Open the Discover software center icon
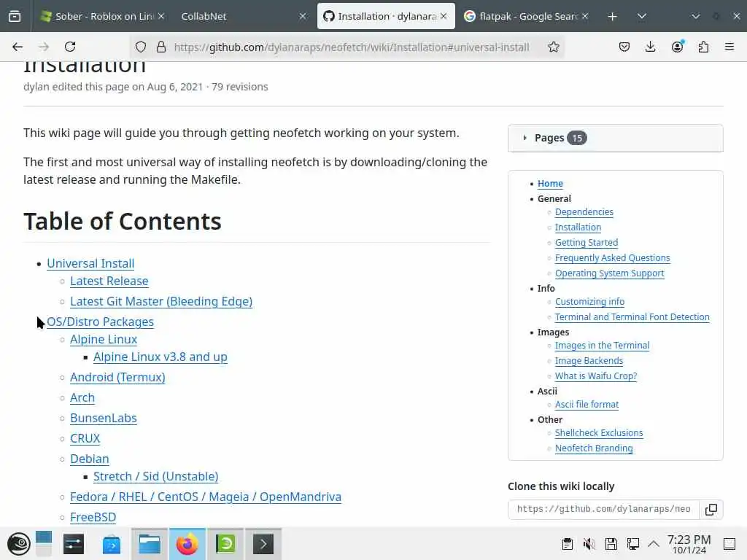Viewport: 747px width, 560px height. pos(112,544)
